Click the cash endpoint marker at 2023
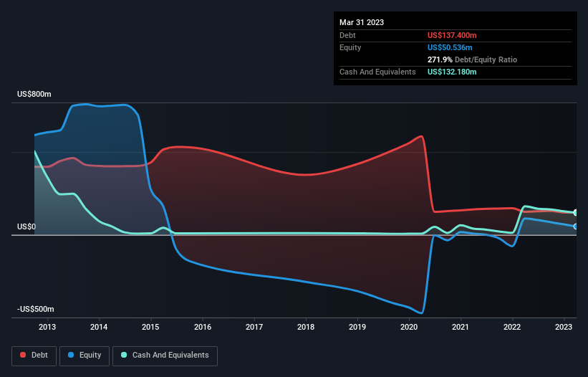The height and width of the screenshot is (377, 588). [x=575, y=213]
